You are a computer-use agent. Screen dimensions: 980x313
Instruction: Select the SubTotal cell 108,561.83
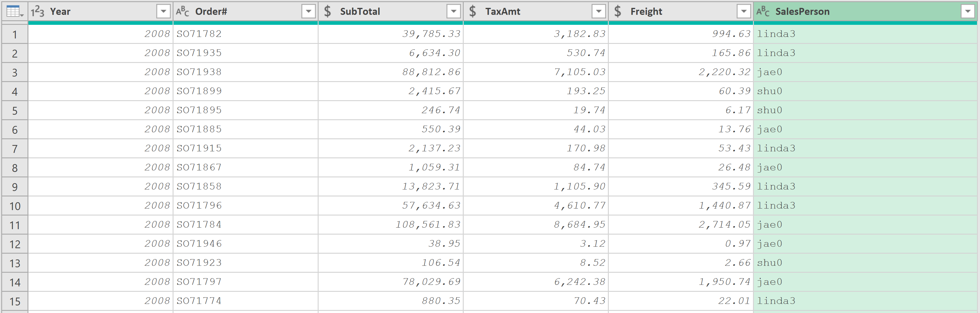pyautogui.click(x=391, y=225)
